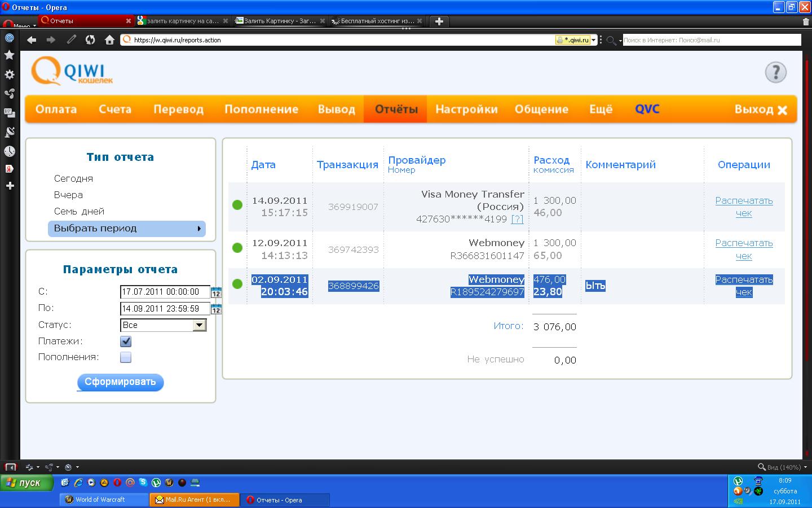Viewport: 812px width, 508px height.
Task: Open the Статус dropdown showing Все
Action: coord(164,325)
